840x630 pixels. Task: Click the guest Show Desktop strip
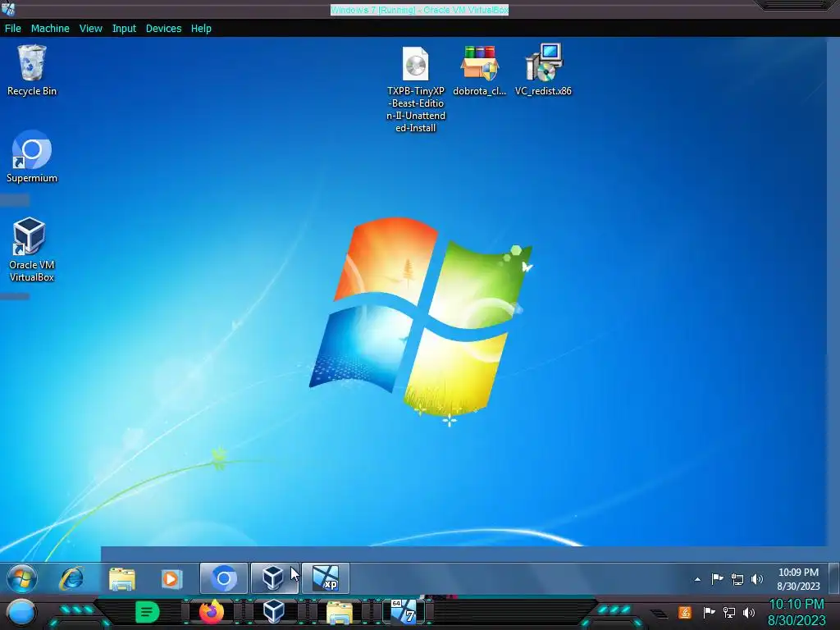tap(833, 578)
